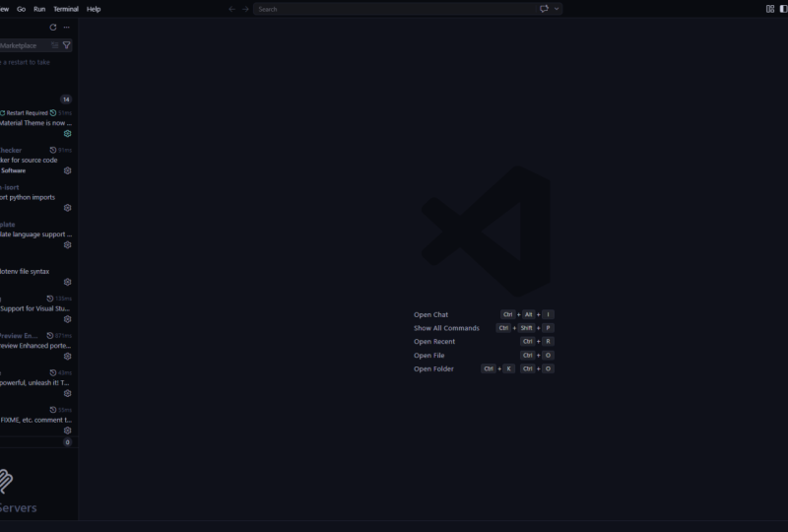Open manage gear for Visual Studio support extension
Screen dimensions: 788x532
click(x=67, y=319)
